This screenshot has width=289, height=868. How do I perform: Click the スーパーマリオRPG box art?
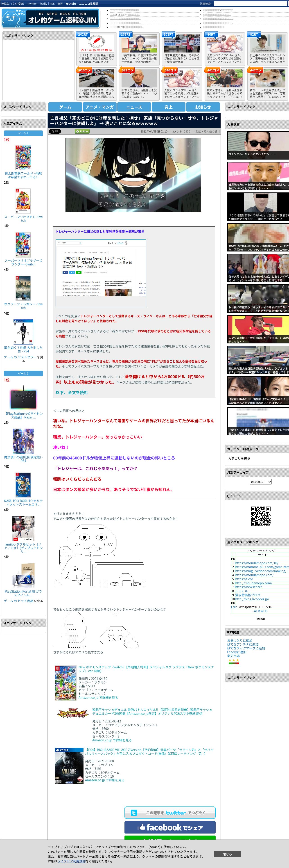tap(23, 201)
